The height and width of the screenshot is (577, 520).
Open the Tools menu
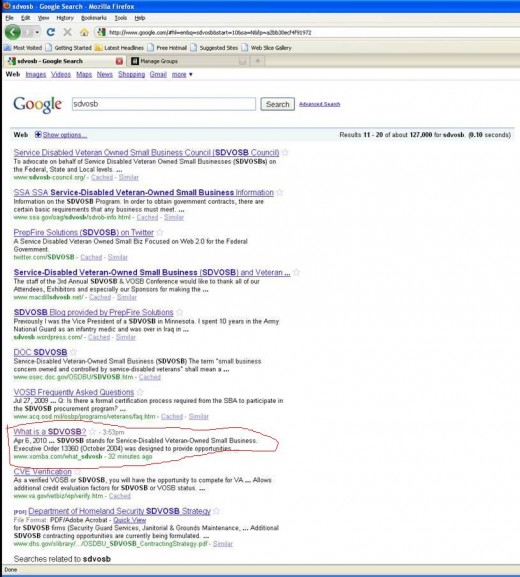pos(120,18)
